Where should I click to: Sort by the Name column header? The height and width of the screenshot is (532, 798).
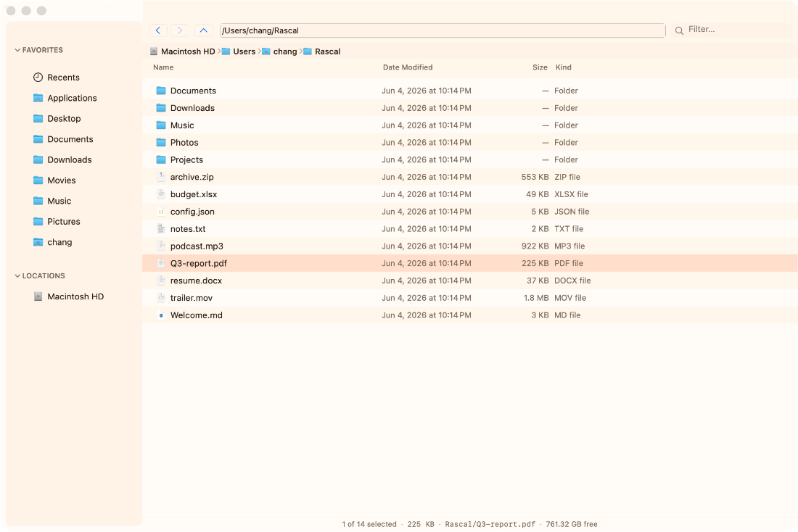click(163, 67)
